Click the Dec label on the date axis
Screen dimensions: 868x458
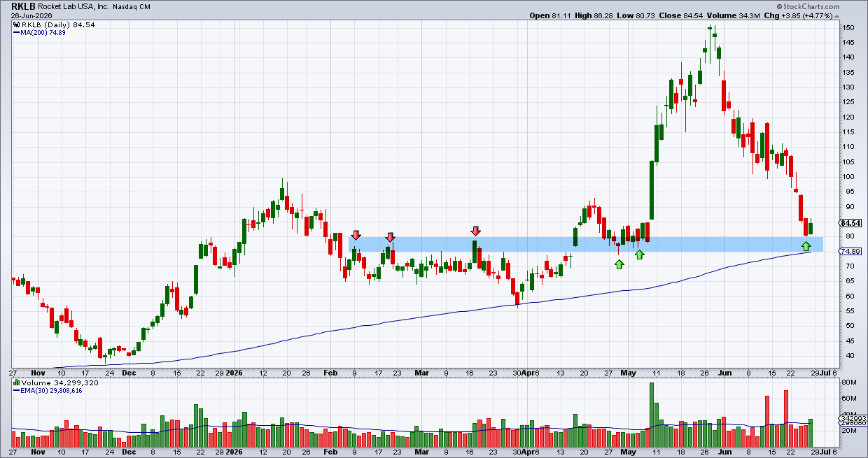(x=128, y=373)
